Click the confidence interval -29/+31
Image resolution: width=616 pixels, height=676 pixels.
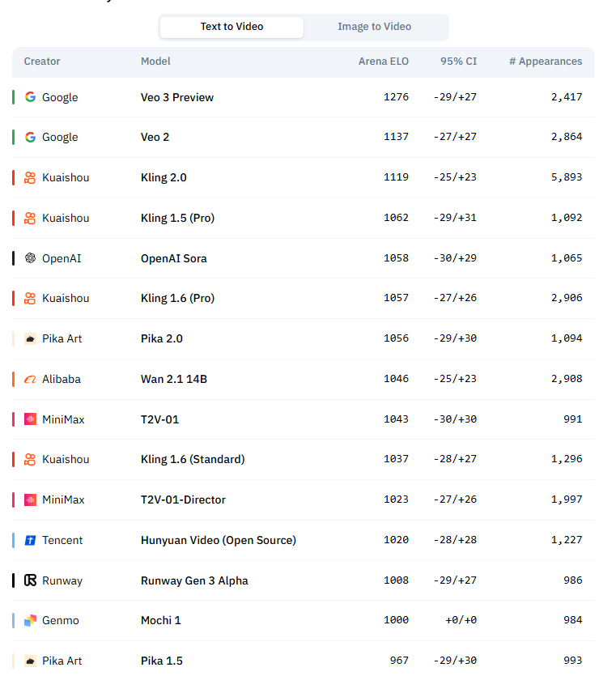(x=455, y=218)
